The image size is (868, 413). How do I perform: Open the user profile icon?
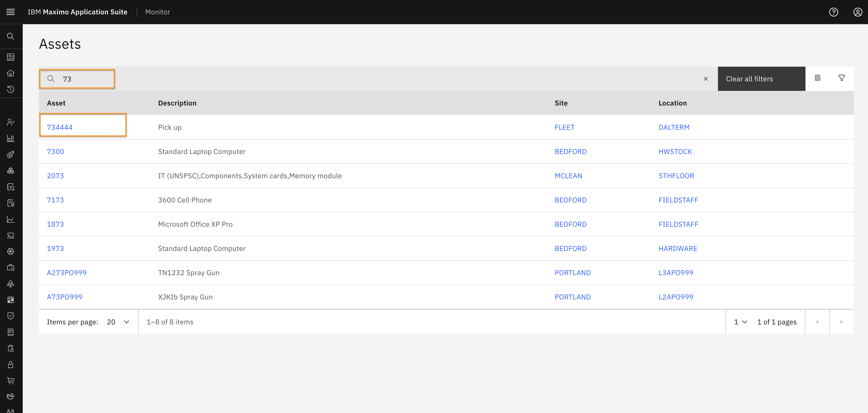point(858,12)
